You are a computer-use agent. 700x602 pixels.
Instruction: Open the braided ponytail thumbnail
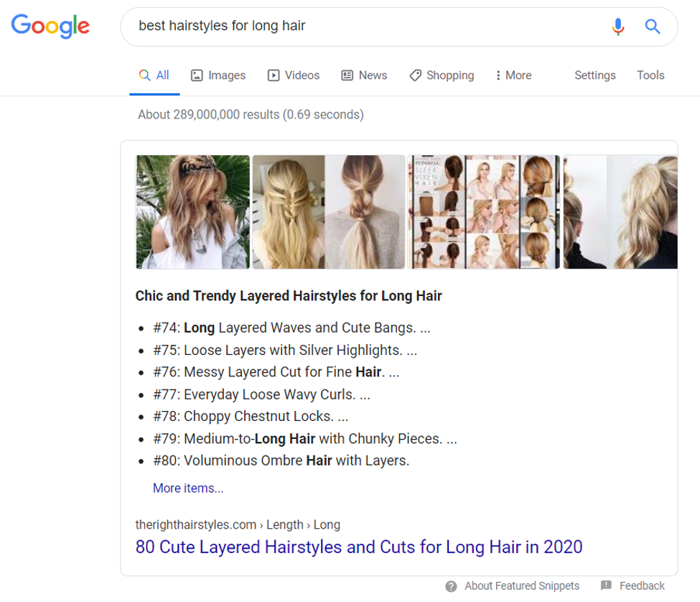click(x=329, y=212)
